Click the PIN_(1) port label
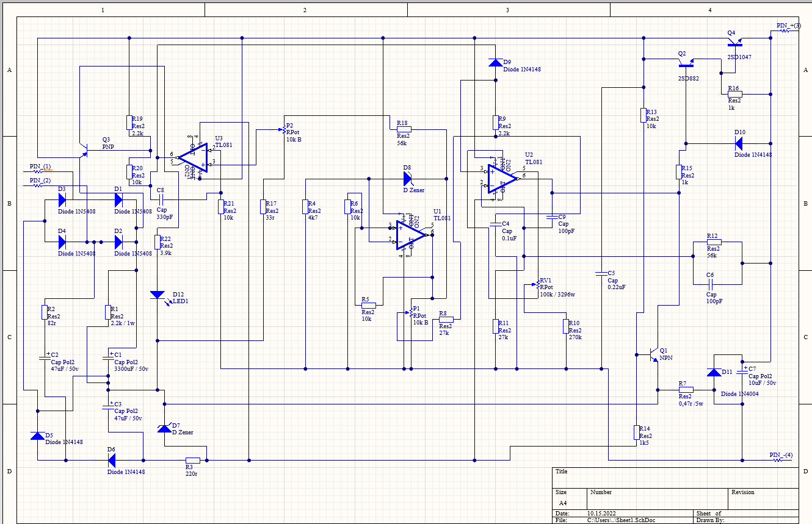 (x=40, y=167)
